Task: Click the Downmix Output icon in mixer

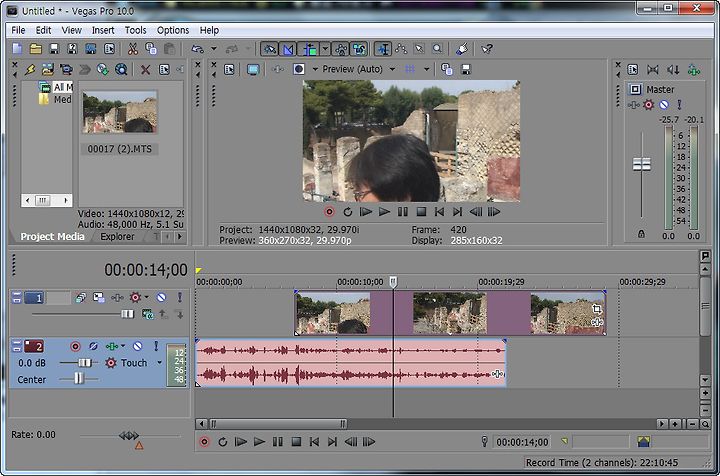Action: click(652, 69)
